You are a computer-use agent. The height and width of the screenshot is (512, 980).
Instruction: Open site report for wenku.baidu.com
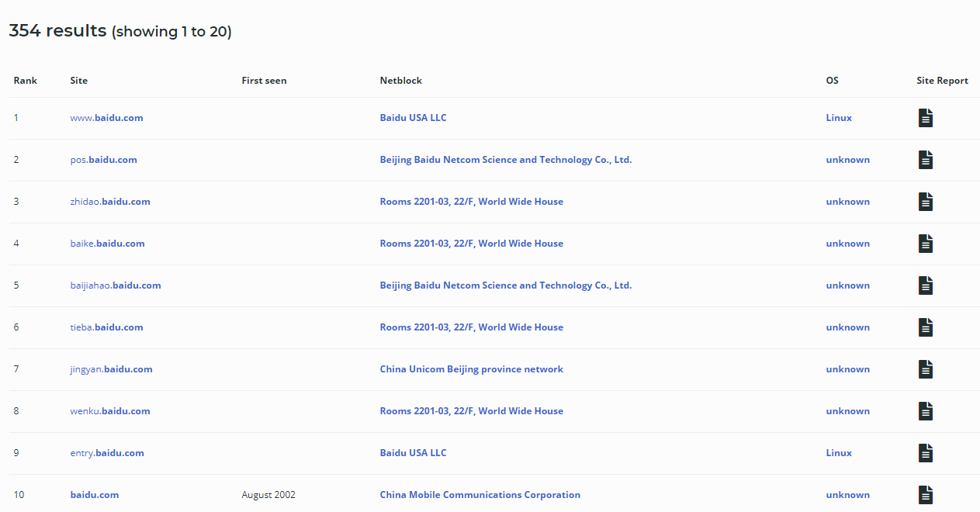pos(926,411)
